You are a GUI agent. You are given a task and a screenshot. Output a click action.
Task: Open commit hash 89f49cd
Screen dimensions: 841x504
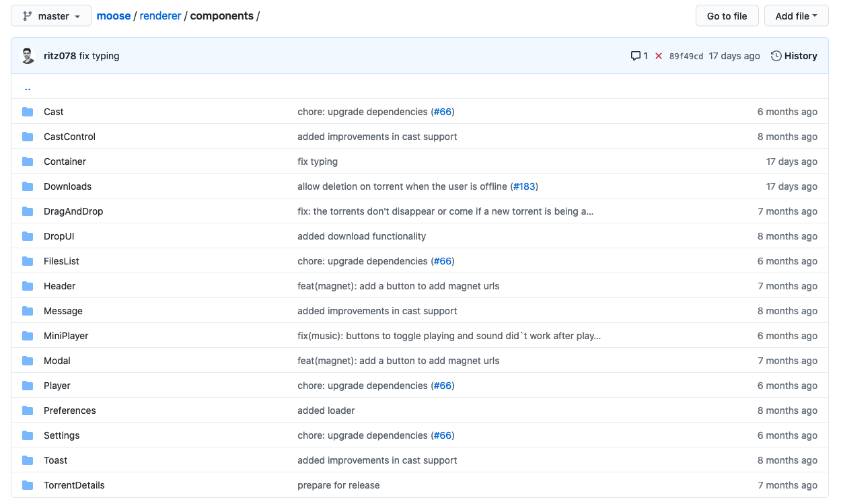point(686,57)
